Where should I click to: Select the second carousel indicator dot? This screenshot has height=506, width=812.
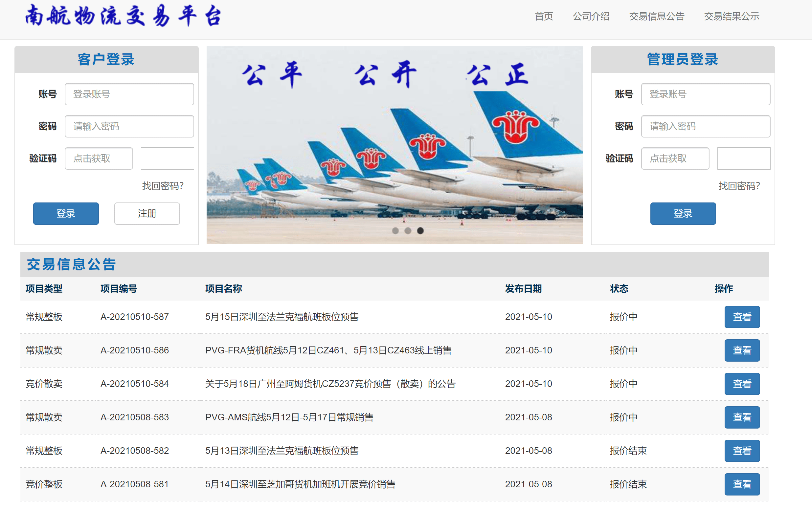pyautogui.click(x=408, y=231)
